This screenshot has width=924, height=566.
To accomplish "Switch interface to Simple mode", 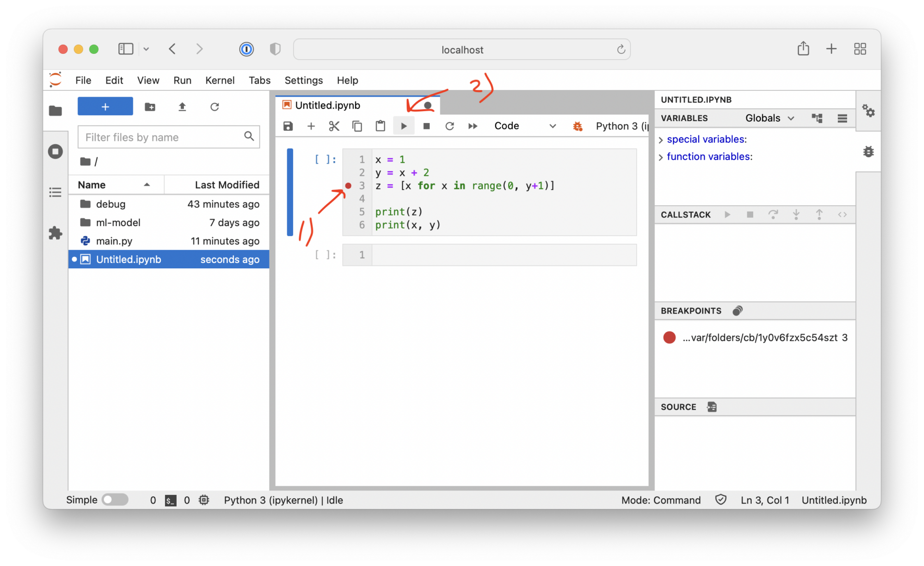I will [115, 500].
